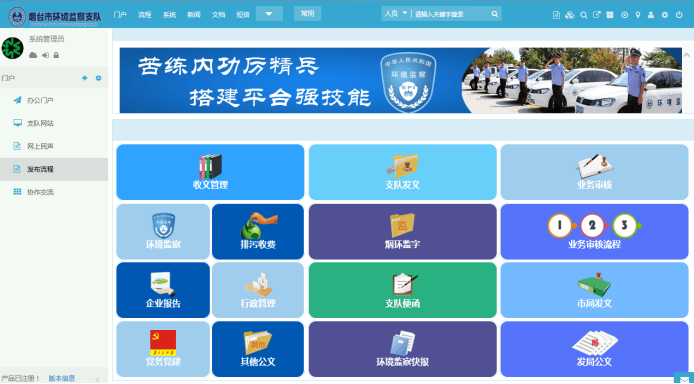Viewport: 694px width, 384px height.
Task: Collapse the sidebar with bottom chevron
Action: point(98,379)
